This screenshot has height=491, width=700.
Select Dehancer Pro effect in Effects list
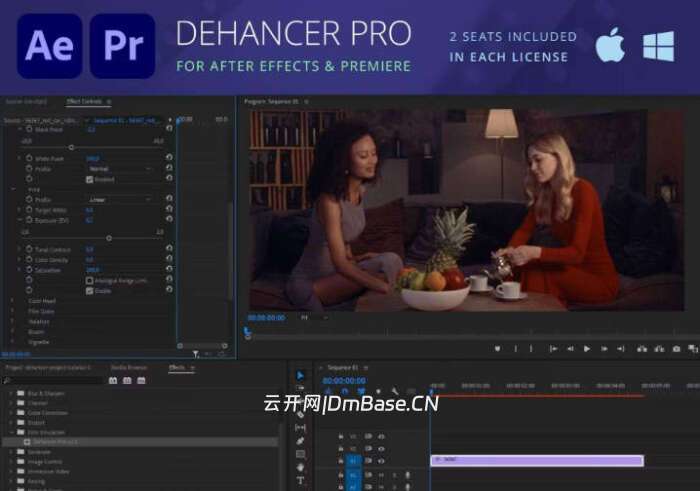(x=141, y=441)
